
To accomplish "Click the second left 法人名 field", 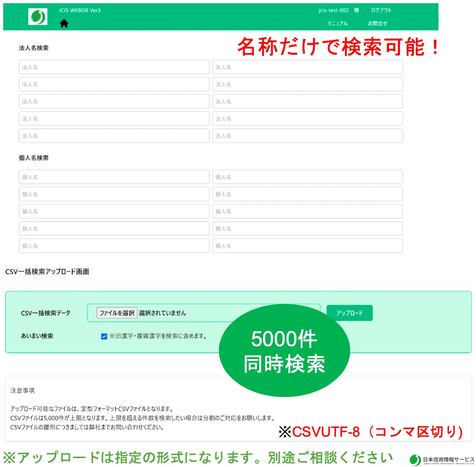I will (x=114, y=84).
